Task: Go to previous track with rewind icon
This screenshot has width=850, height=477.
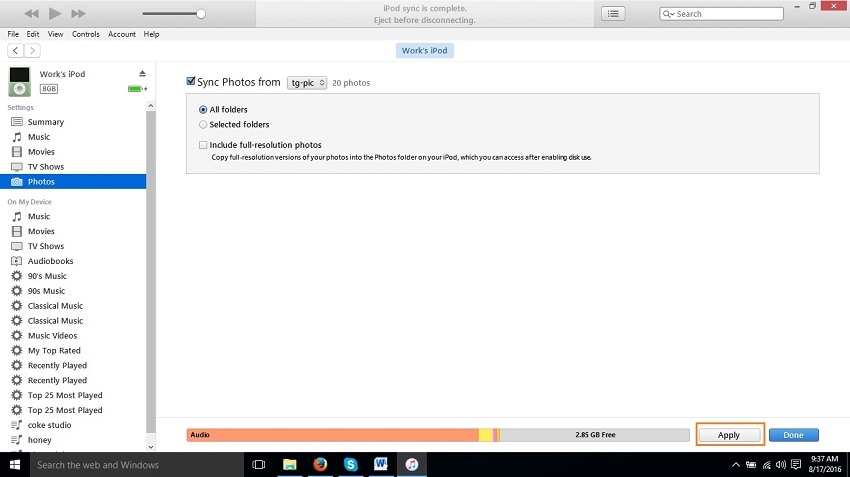Action: pos(31,14)
